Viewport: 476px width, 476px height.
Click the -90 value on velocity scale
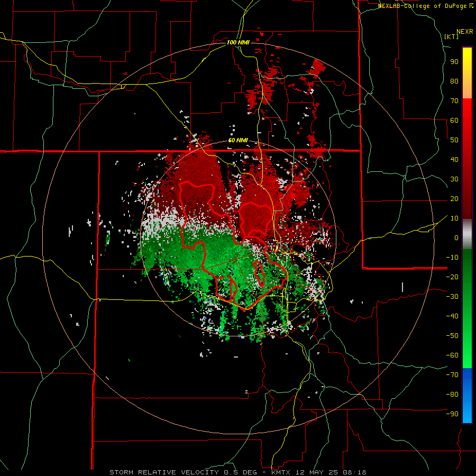click(x=452, y=414)
